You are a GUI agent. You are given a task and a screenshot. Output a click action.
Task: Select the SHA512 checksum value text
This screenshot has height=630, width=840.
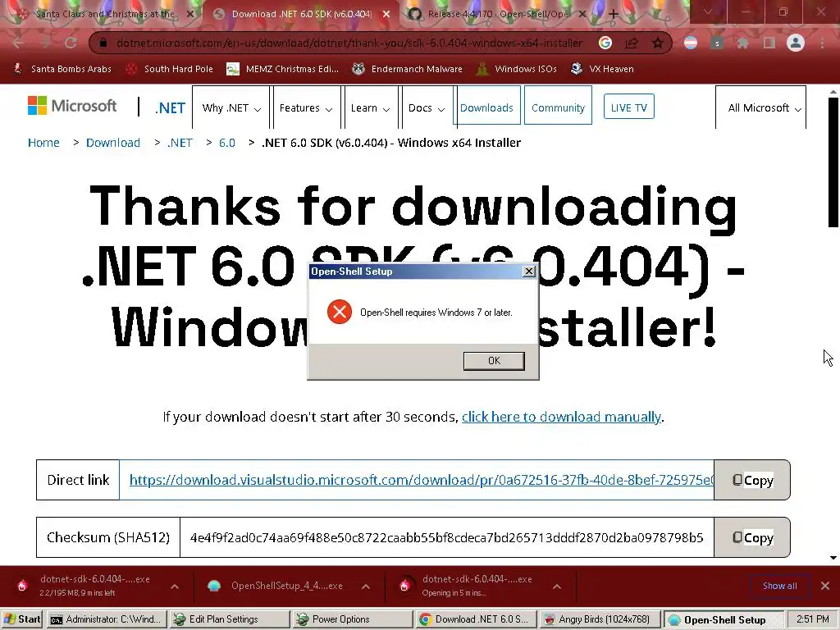[x=447, y=537]
